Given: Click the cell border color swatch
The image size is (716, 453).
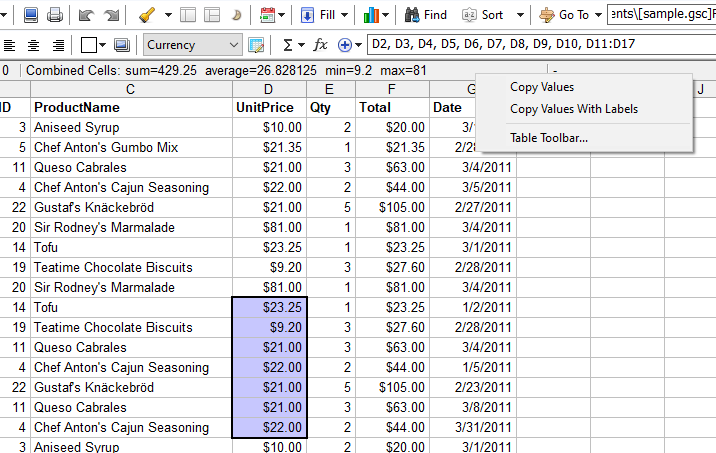Looking at the screenshot, I should tap(89, 45).
